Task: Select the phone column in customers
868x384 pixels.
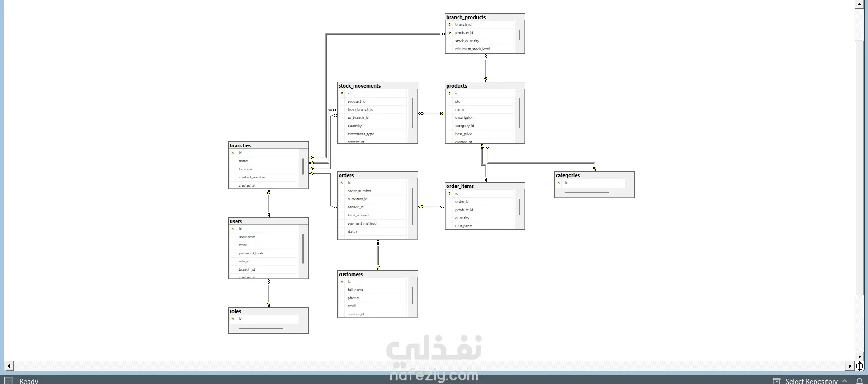Action: (x=373, y=298)
